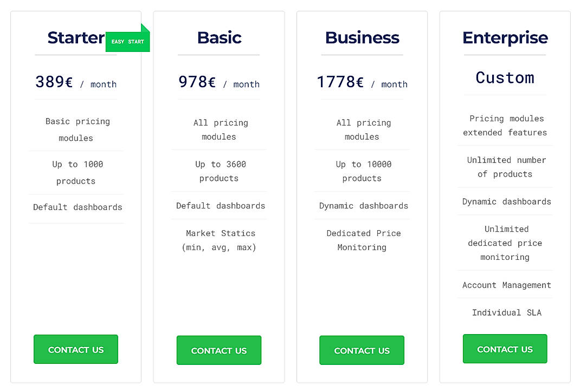Click the Dedicated Price Monitoring feature
Screen dimensions: 580x392
click(362, 240)
